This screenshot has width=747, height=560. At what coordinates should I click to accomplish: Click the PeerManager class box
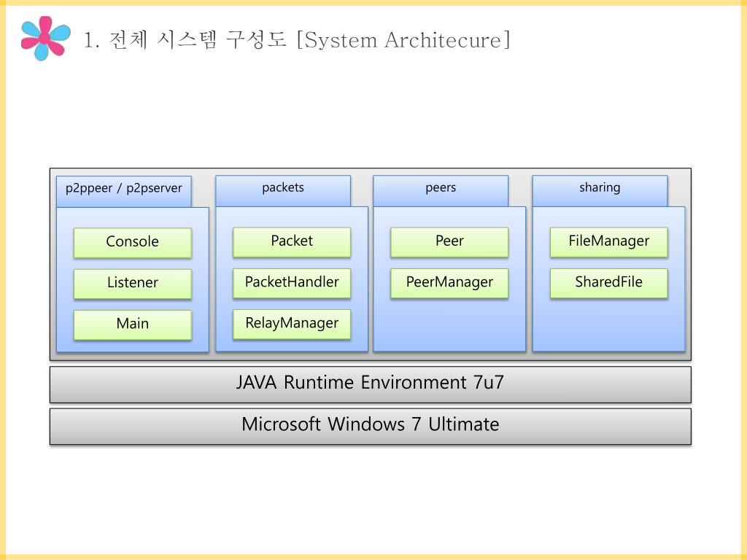[449, 284]
